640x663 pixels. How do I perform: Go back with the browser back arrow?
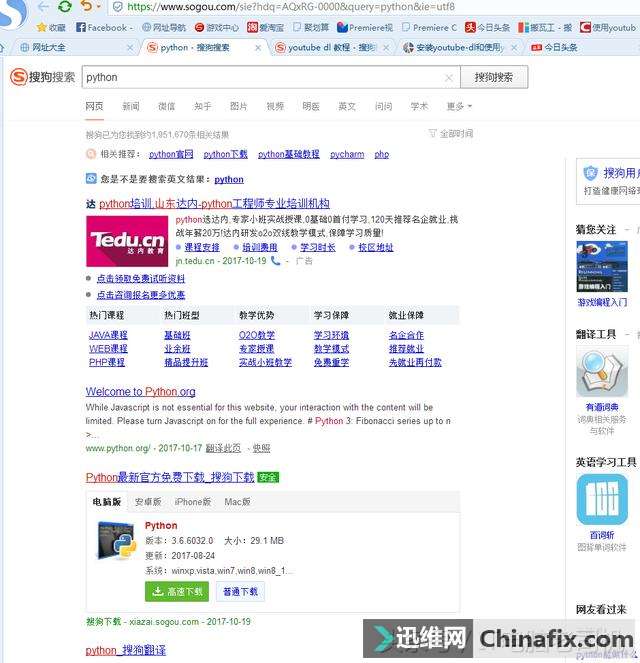43,6
